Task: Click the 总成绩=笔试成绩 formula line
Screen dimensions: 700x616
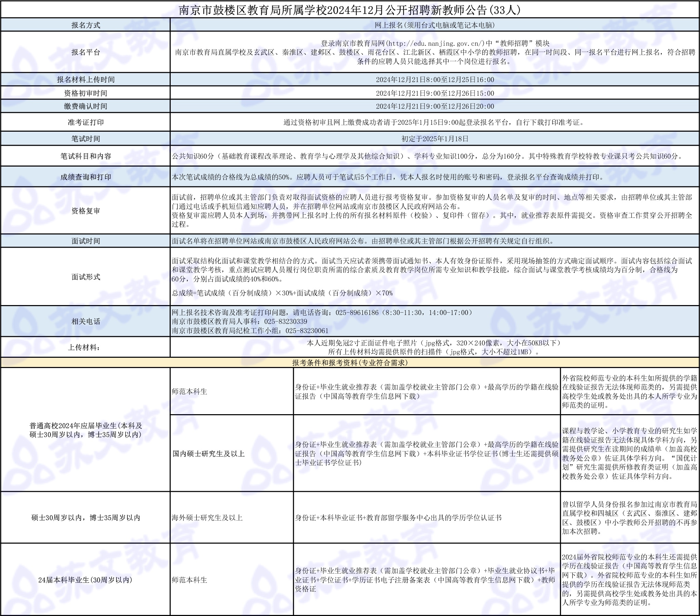Action: point(282,293)
